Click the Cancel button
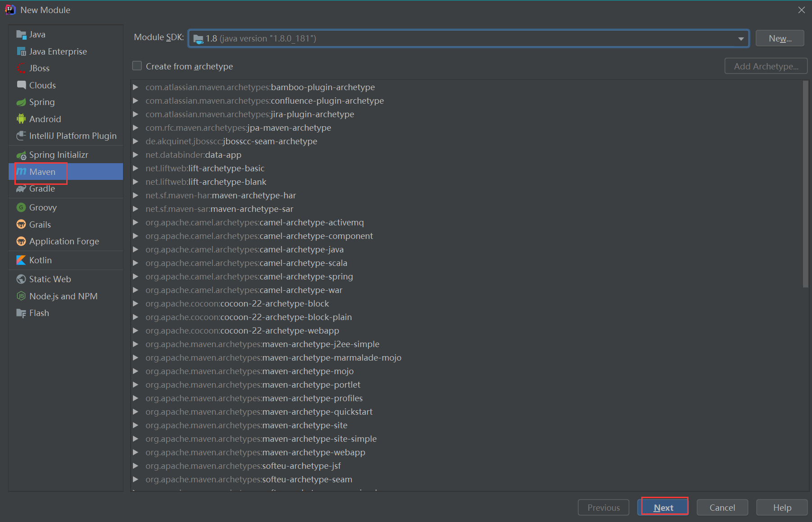Screen dimensions: 812x522 pos(722,508)
